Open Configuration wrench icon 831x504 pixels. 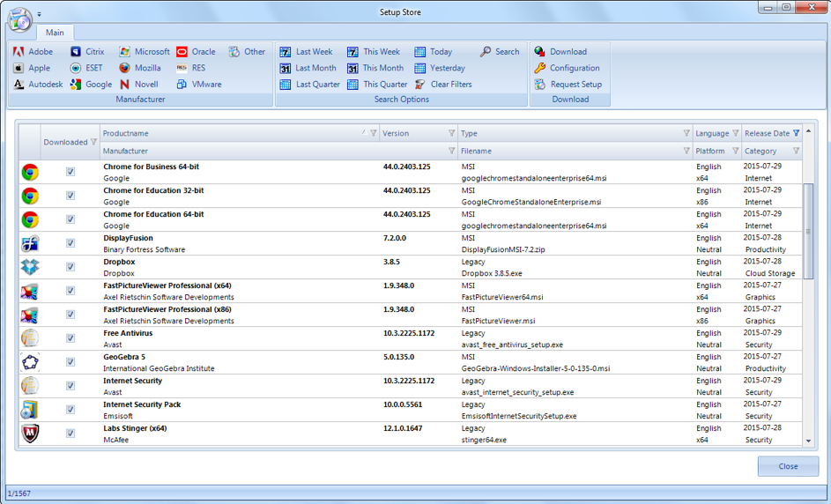(x=539, y=68)
